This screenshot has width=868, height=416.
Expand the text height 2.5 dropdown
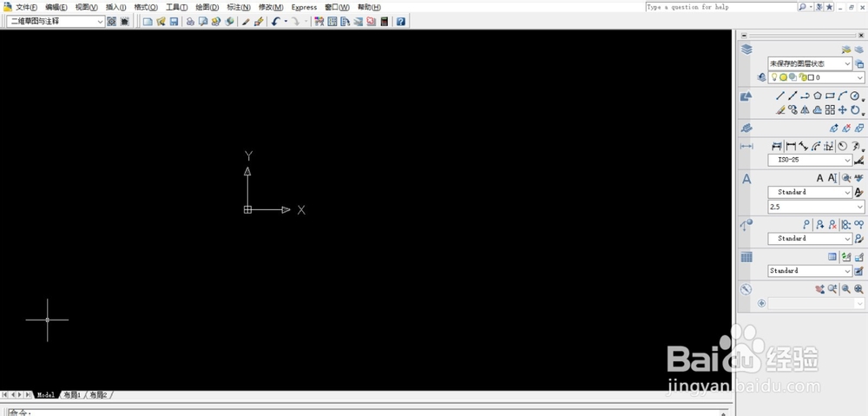point(859,207)
